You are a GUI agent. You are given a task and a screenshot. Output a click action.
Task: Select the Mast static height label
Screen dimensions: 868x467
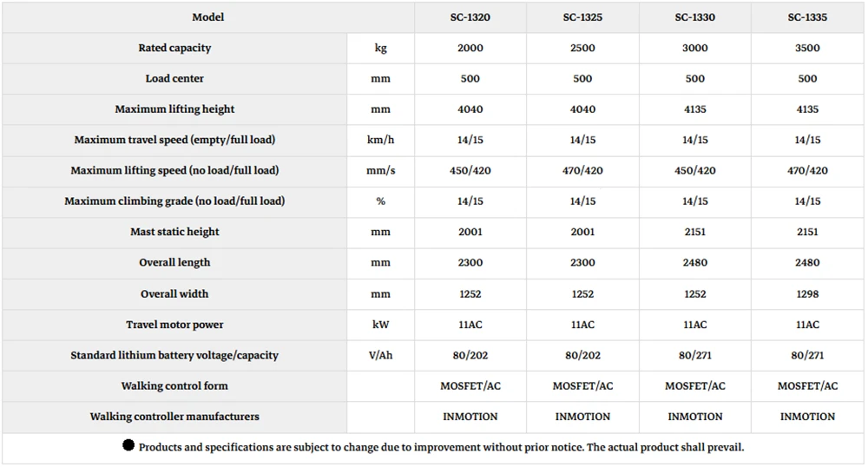[174, 232]
